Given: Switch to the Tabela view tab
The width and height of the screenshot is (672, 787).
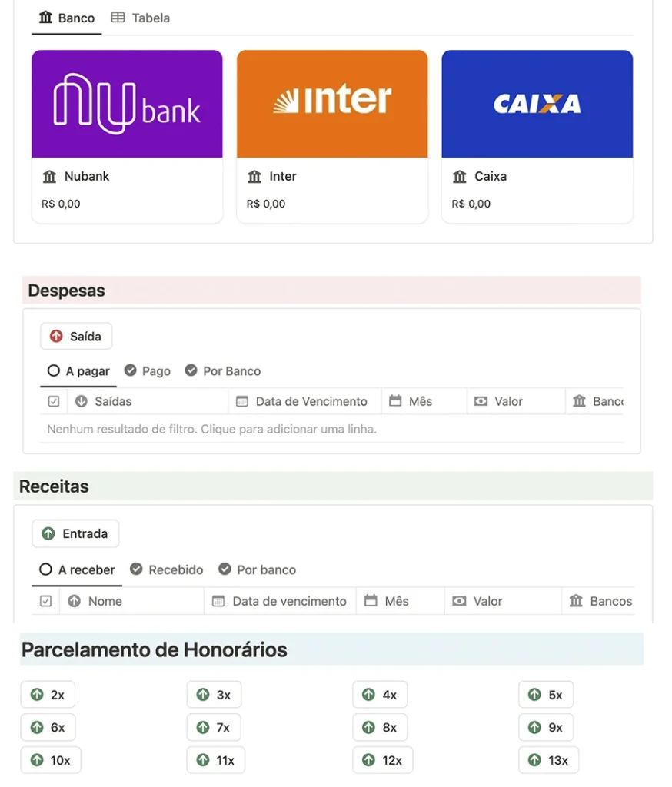Looking at the screenshot, I should click(141, 18).
